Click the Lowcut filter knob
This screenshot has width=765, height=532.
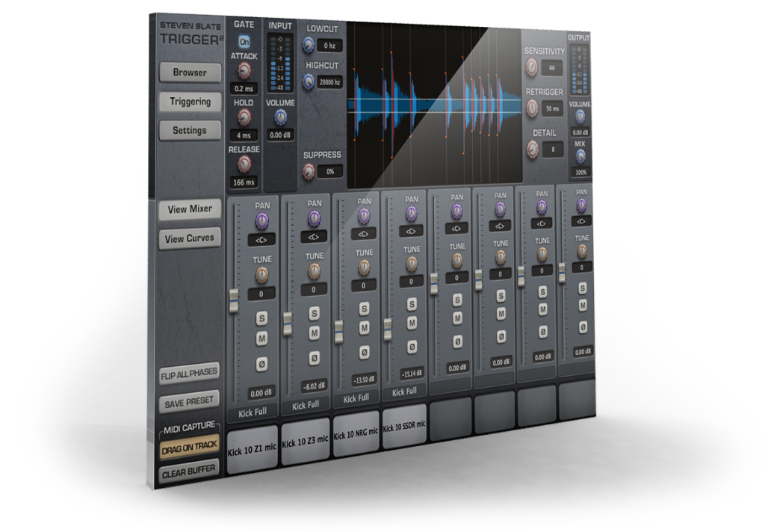tap(307, 46)
